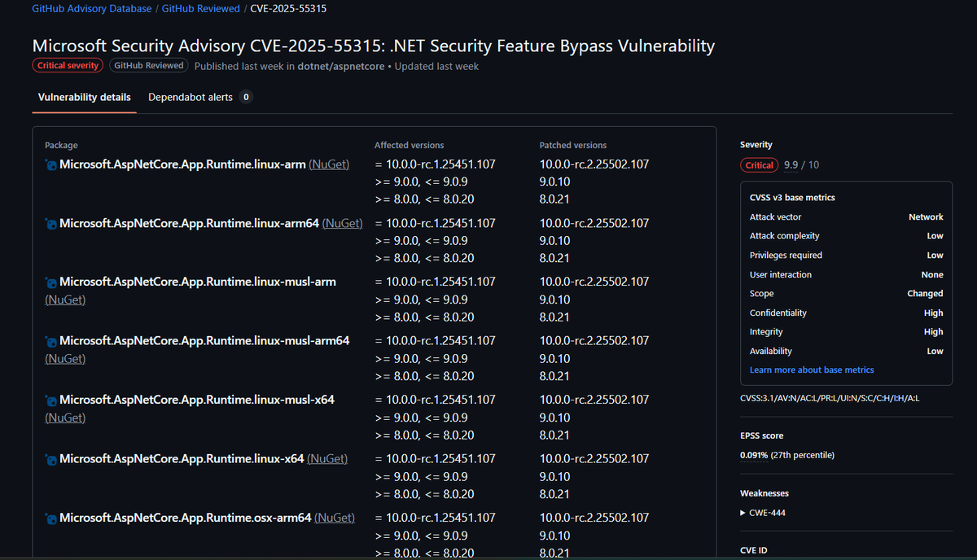Screen dimensions: 977x560
Task: Click the Affected versions column header
Action: pyautogui.click(x=409, y=146)
